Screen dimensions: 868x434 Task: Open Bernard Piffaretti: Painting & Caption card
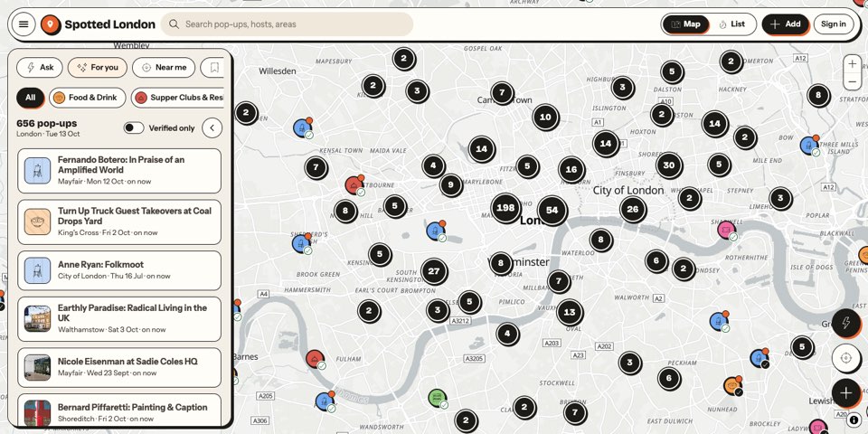click(x=119, y=410)
